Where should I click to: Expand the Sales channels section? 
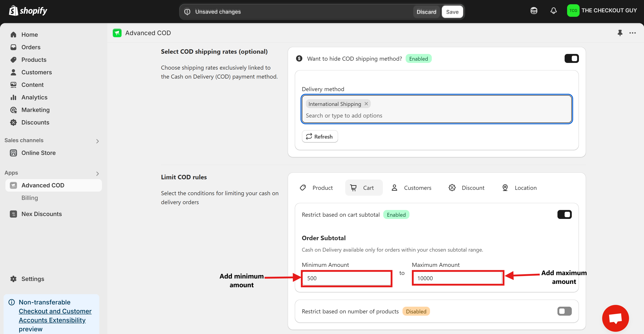coord(97,141)
